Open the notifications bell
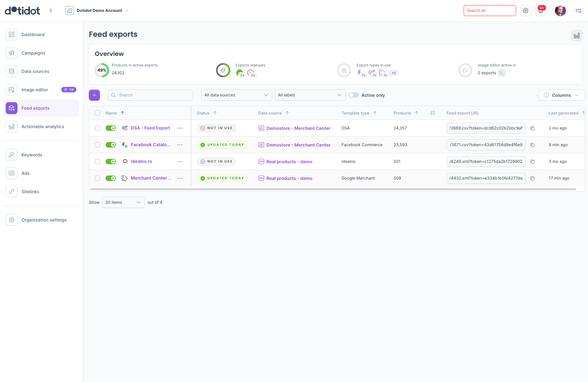 pyautogui.click(x=541, y=11)
